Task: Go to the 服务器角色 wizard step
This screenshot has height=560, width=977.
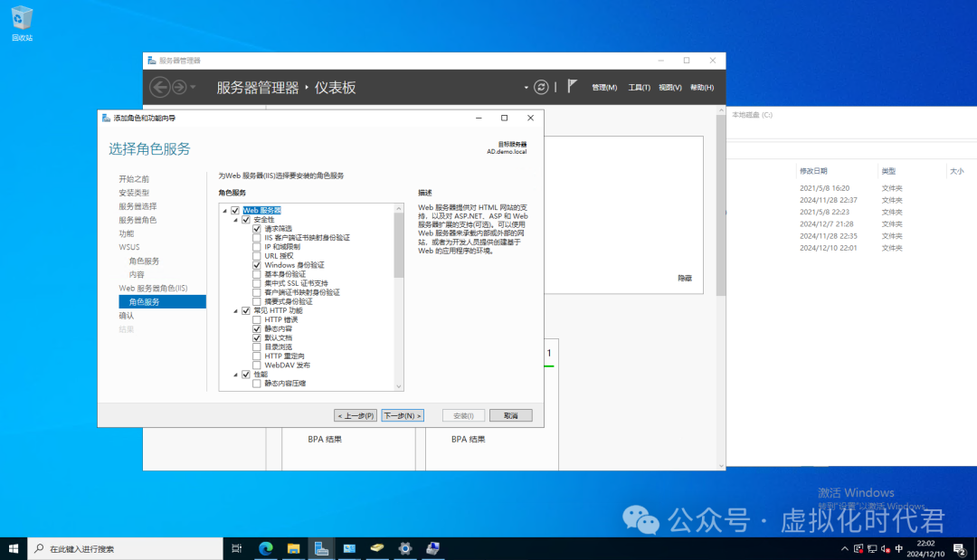Action: click(138, 220)
